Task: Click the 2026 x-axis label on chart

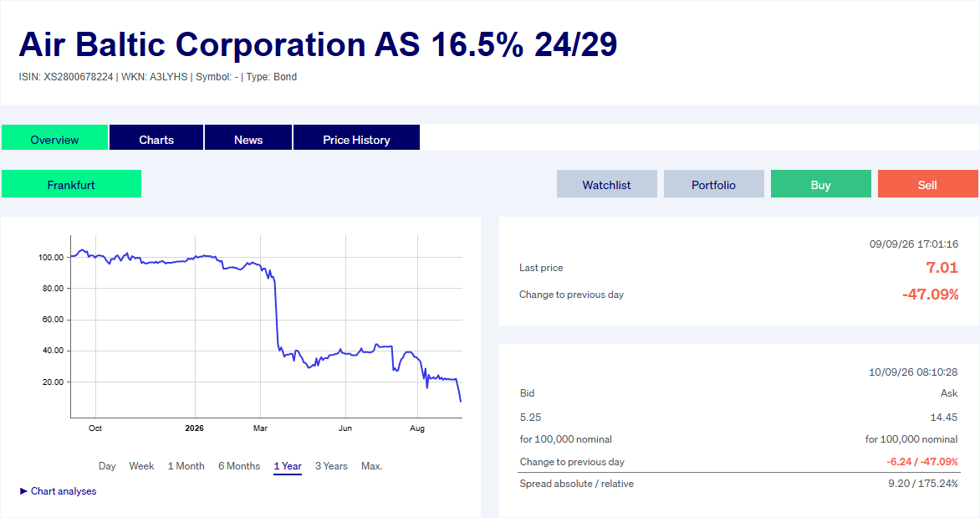Action: coord(194,428)
